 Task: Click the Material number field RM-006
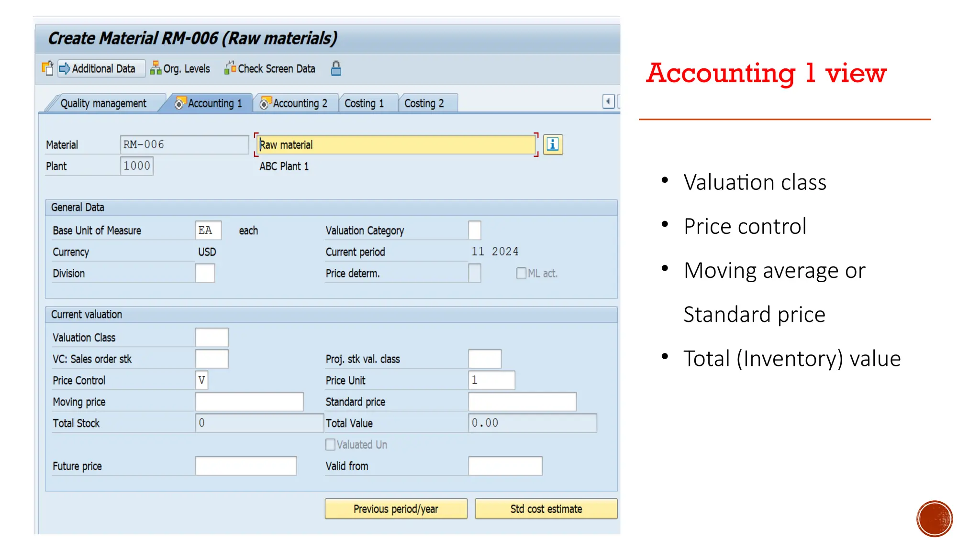tap(184, 144)
